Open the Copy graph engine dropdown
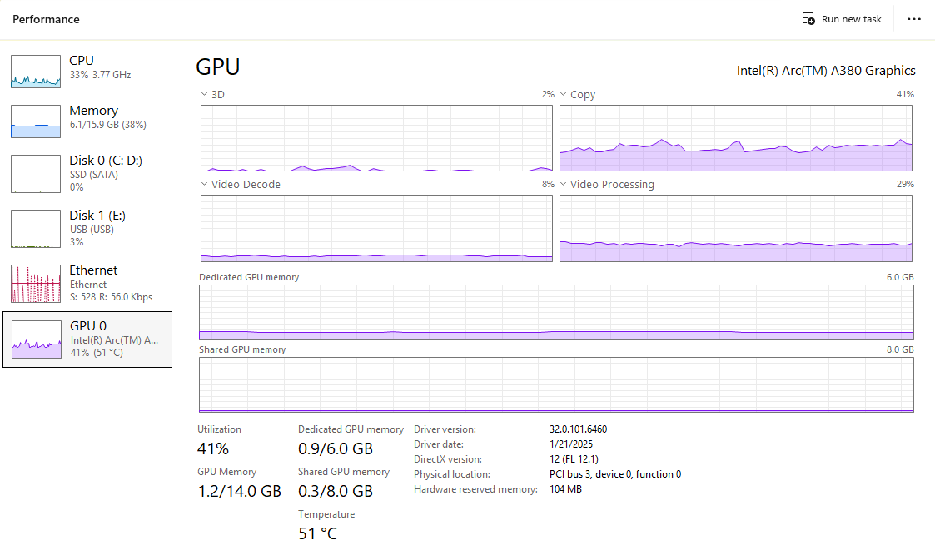Image resolution: width=935 pixels, height=560 pixels. click(x=564, y=95)
